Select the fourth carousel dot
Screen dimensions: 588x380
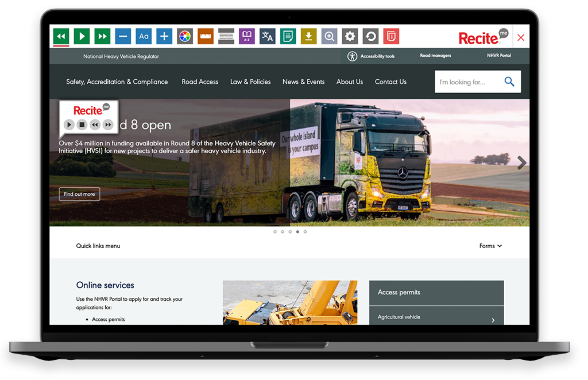click(298, 232)
